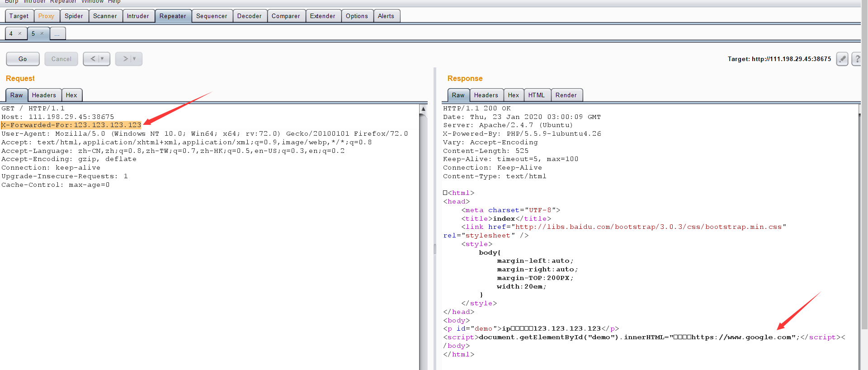Image resolution: width=868 pixels, height=370 pixels.
Task: Open history dropdown next to back arrow
Action: [102, 59]
